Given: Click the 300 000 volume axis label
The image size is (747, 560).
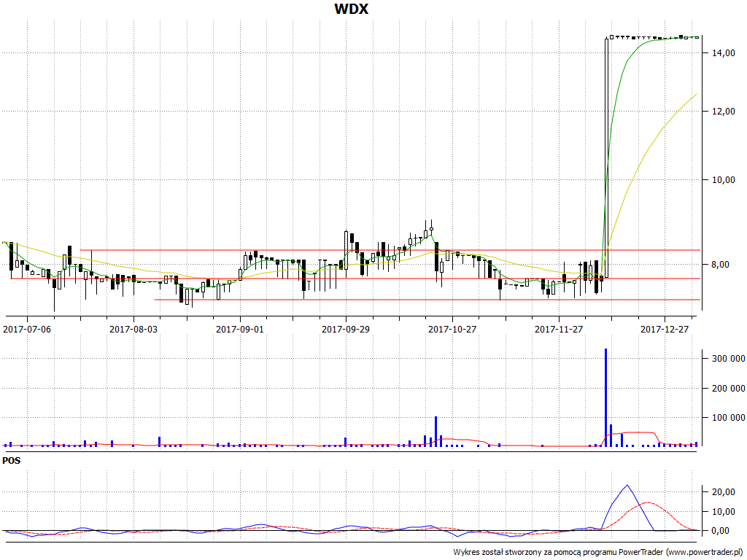Looking at the screenshot, I should [729, 359].
